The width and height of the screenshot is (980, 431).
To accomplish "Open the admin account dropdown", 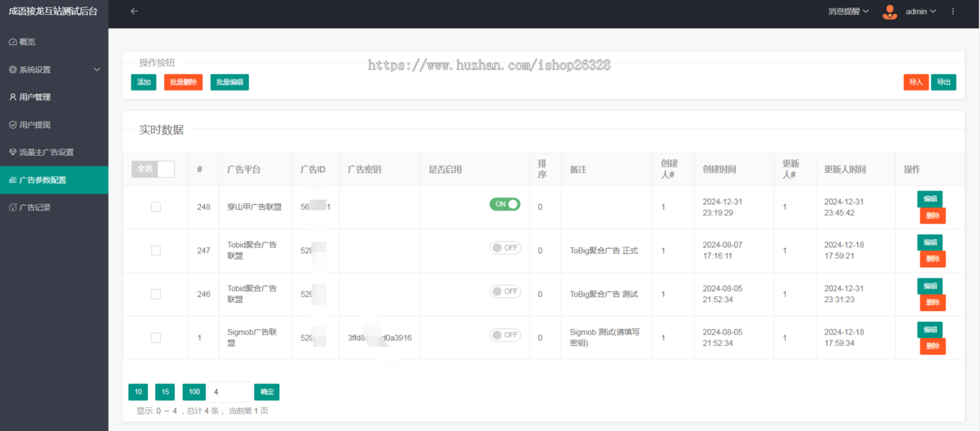I will click(x=920, y=11).
